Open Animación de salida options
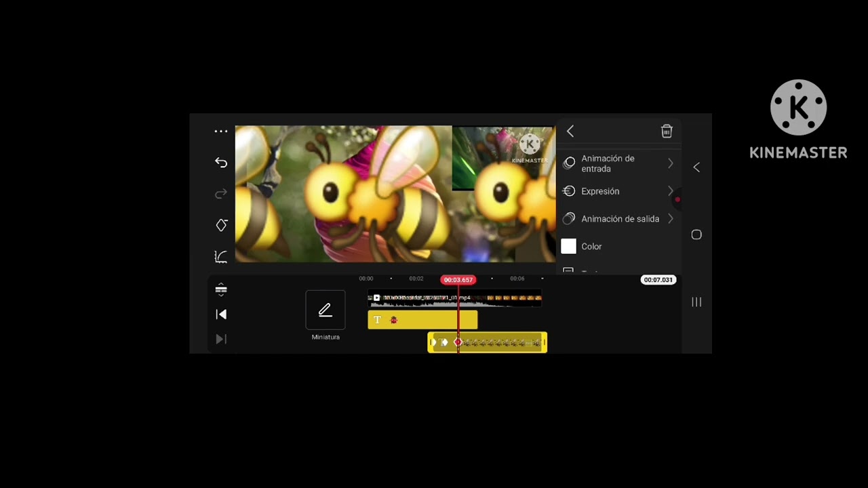Screen dimensions: 868x488 (618, 219)
